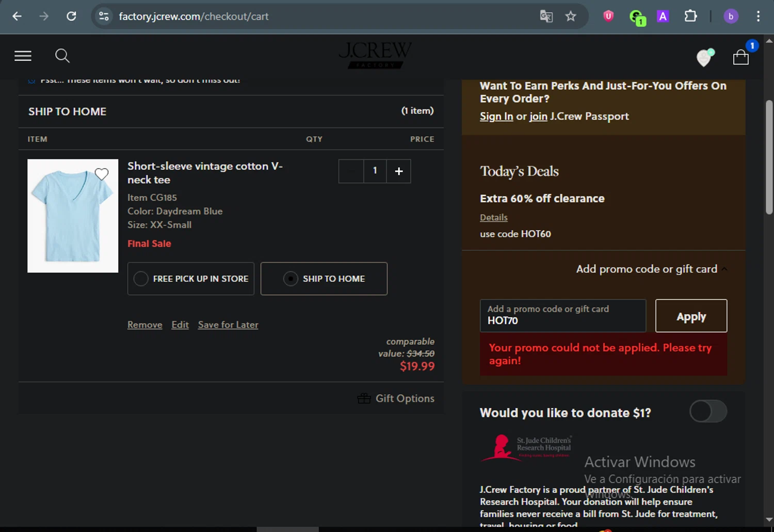Viewport: 774px width, 532px height.
Task: Collapse Add promo code or gift card
Action: pyautogui.click(x=652, y=269)
